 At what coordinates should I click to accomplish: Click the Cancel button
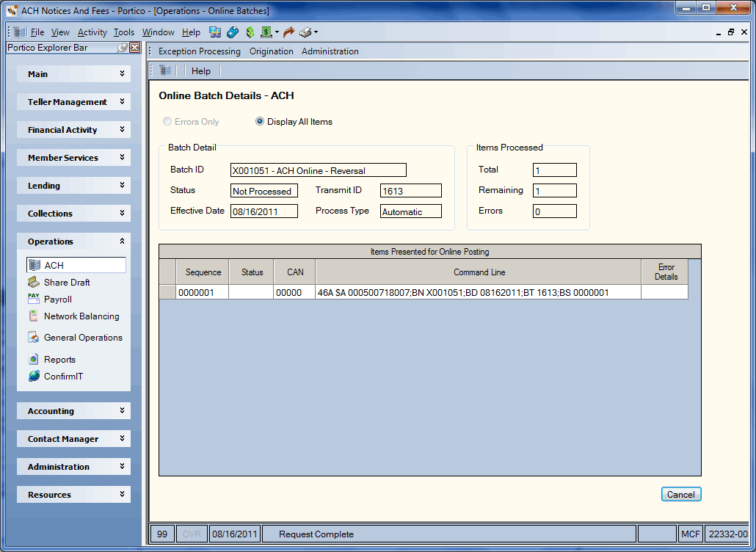tap(681, 495)
